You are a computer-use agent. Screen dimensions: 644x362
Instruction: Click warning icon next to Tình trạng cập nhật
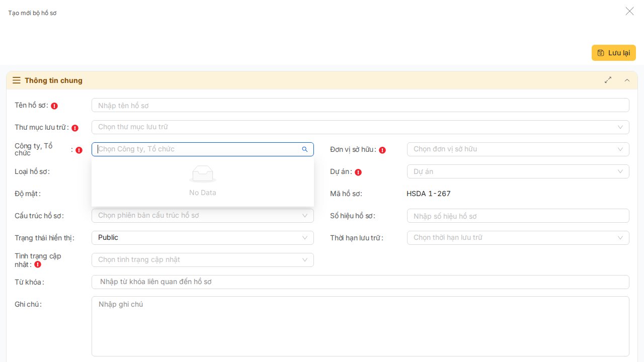click(38, 264)
